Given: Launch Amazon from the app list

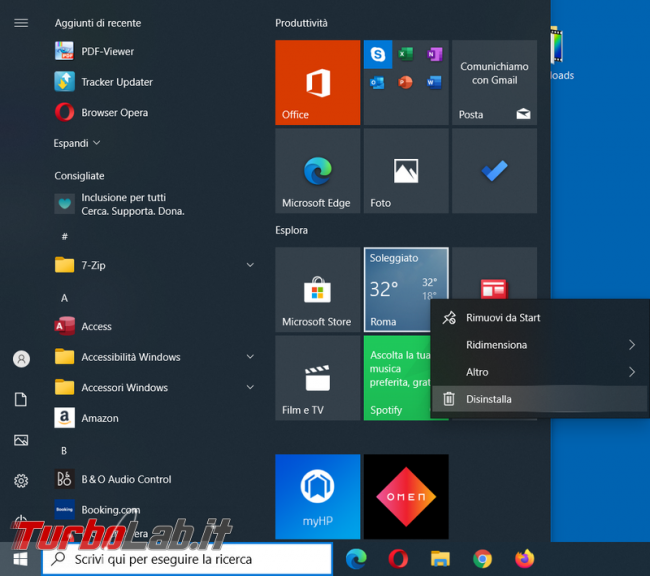Looking at the screenshot, I should pos(86,418).
